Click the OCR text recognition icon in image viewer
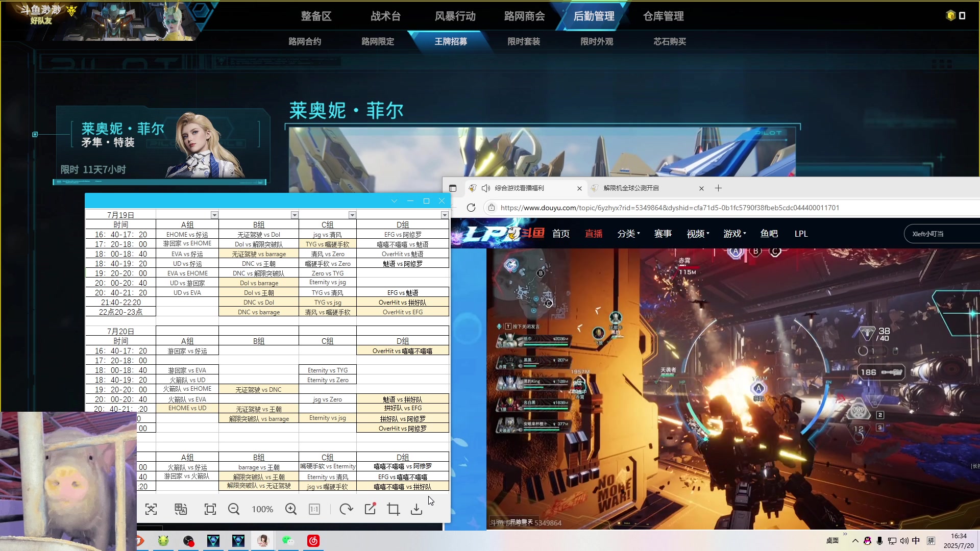 pyautogui.click(x=151, y=509)
